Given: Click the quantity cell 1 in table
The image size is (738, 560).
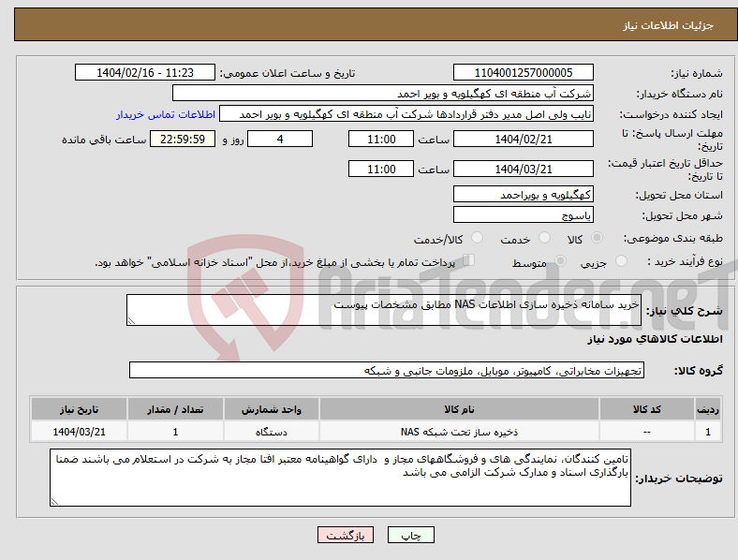Looking at the screenshot, I should (x=175, y=432).
